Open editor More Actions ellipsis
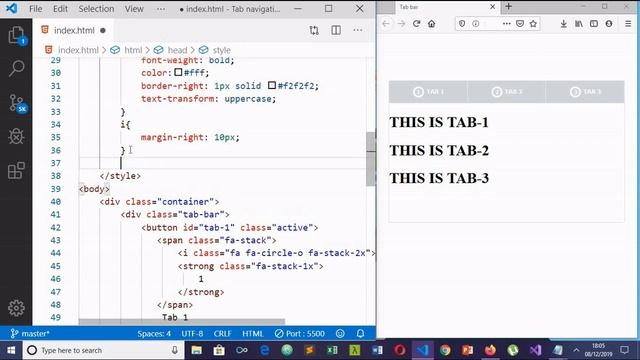Image resolution: width=640 pixels, height=360 pixels. point(358,30)
